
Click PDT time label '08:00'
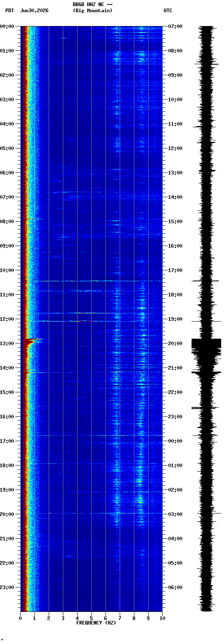[7, 222]
